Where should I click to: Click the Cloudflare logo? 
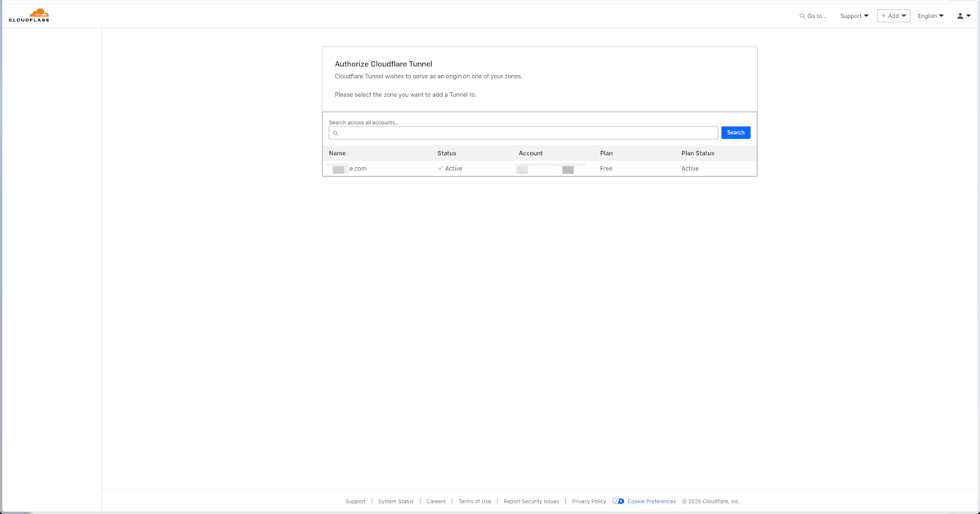click(29, 15)
